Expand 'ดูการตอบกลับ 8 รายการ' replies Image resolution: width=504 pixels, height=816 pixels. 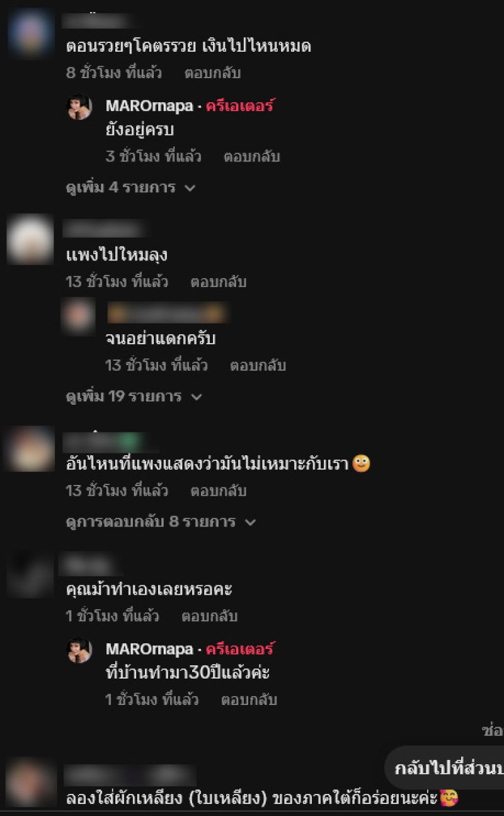pos(161,522)
